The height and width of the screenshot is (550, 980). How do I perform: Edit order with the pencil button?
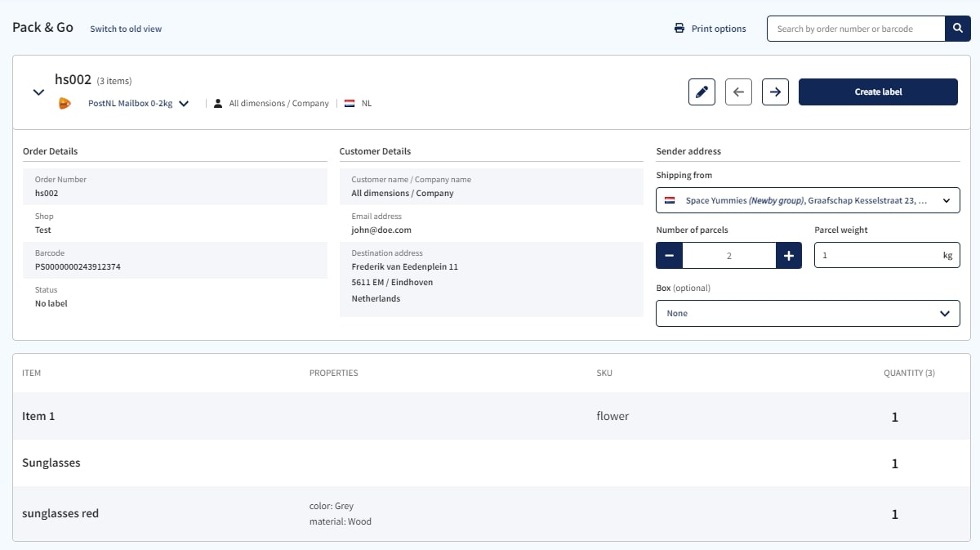click(x=702, y=92)
